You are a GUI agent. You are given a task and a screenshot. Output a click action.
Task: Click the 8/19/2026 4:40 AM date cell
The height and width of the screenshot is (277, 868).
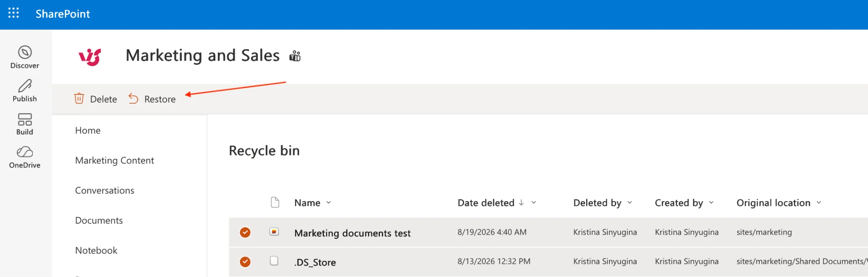coord(492,232)
